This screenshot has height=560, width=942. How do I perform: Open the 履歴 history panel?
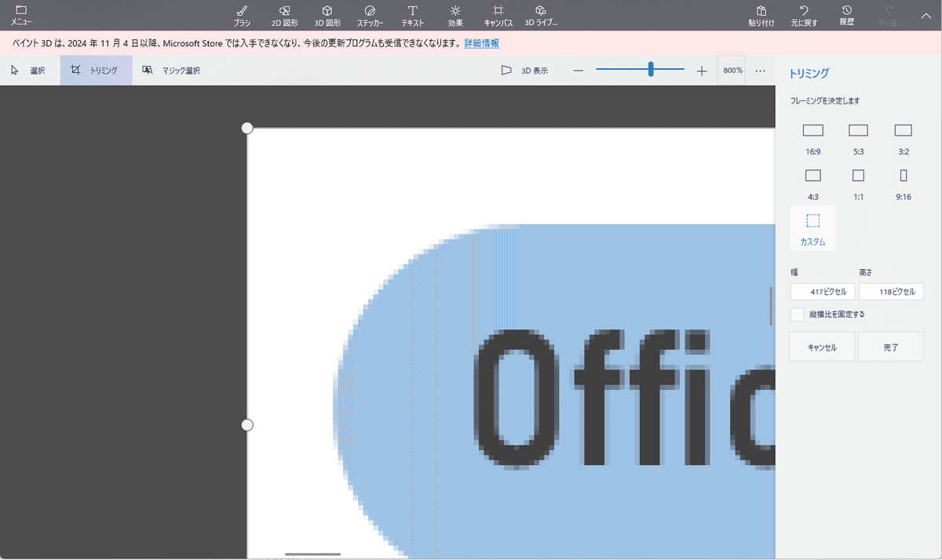tap(846, 15)
